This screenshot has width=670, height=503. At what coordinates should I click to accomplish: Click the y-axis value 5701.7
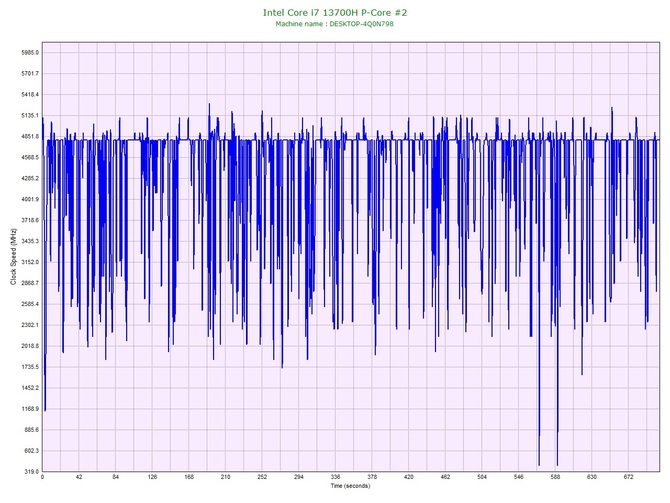(x=30, y=74)
